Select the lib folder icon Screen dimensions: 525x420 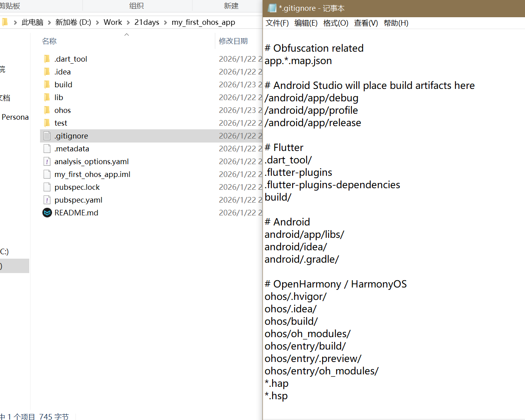pyautogui.click(x=47, y=97)
